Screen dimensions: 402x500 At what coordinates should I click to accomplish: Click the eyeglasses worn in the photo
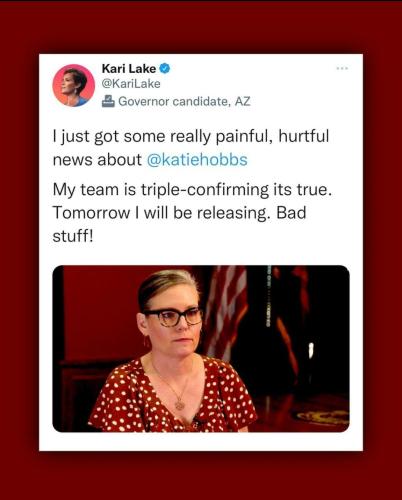tap(173, 317)
